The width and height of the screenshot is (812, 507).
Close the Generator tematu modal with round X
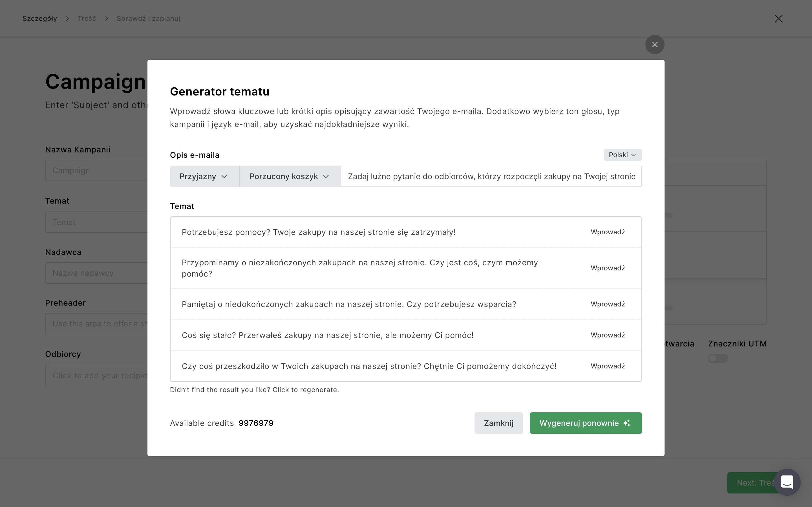655,45
